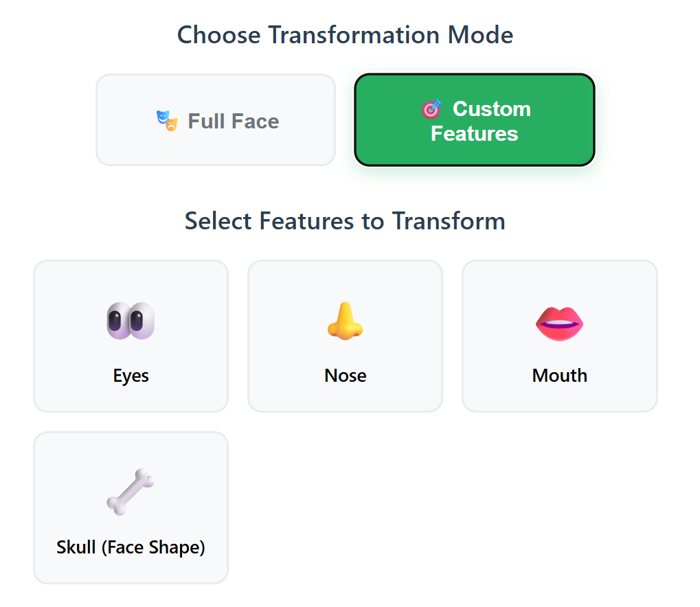
Task: Click the "Skull (Face Shape)" text label
Action: pyautogui.click(x=131, y=547)
